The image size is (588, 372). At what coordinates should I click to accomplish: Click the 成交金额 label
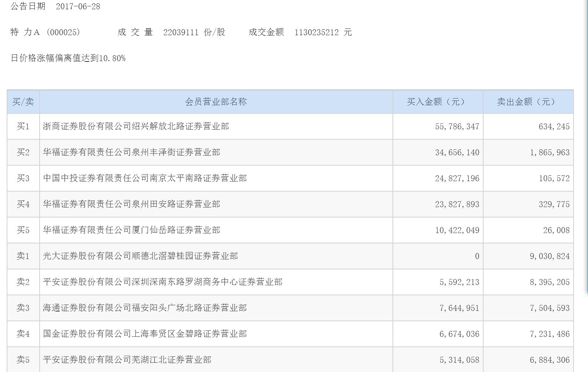pyautogui.click(x=267, y=32)
